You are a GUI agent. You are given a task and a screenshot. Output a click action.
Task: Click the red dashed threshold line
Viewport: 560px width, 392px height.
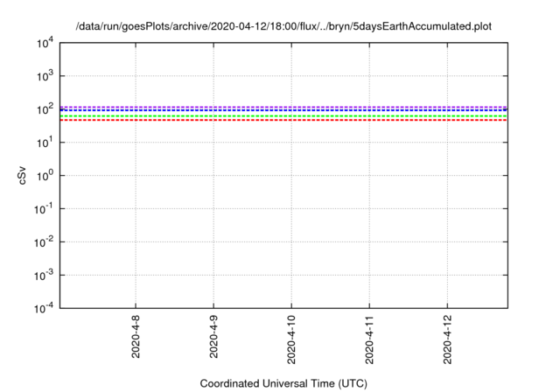click(283, 121)
